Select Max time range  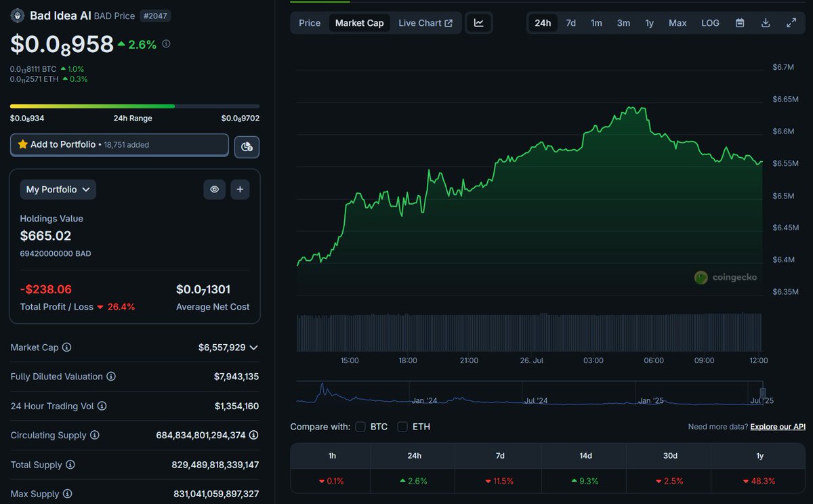(677, 23)
